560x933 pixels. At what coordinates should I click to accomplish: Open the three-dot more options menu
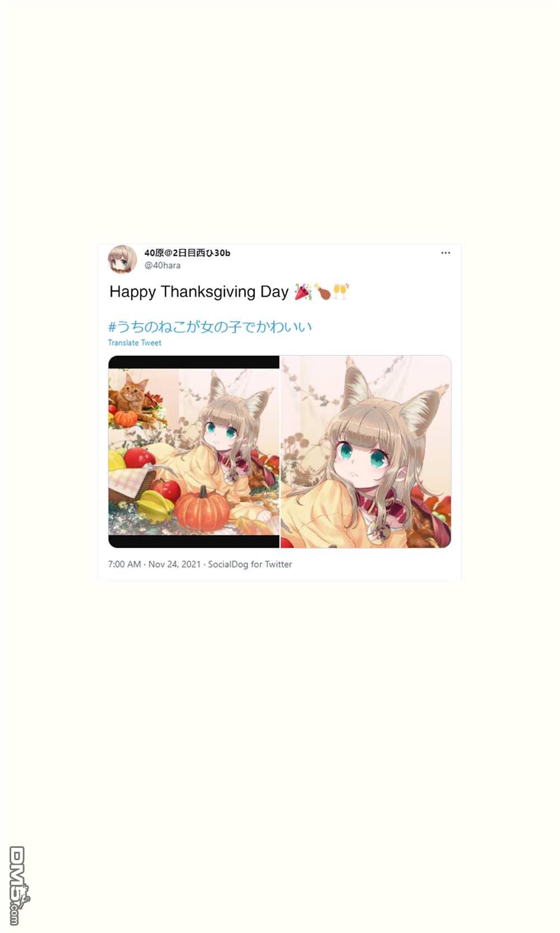[x=445, y=253]
